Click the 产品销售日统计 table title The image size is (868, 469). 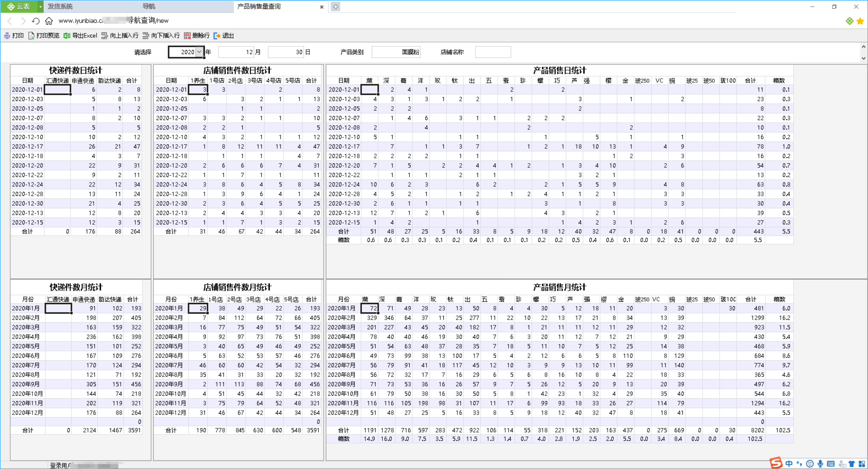[x=560, y=70]
